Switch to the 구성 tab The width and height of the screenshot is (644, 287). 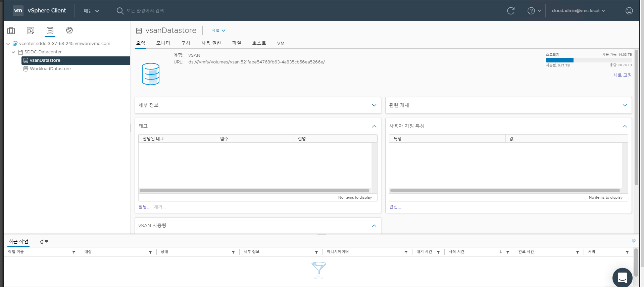[186, 43]
